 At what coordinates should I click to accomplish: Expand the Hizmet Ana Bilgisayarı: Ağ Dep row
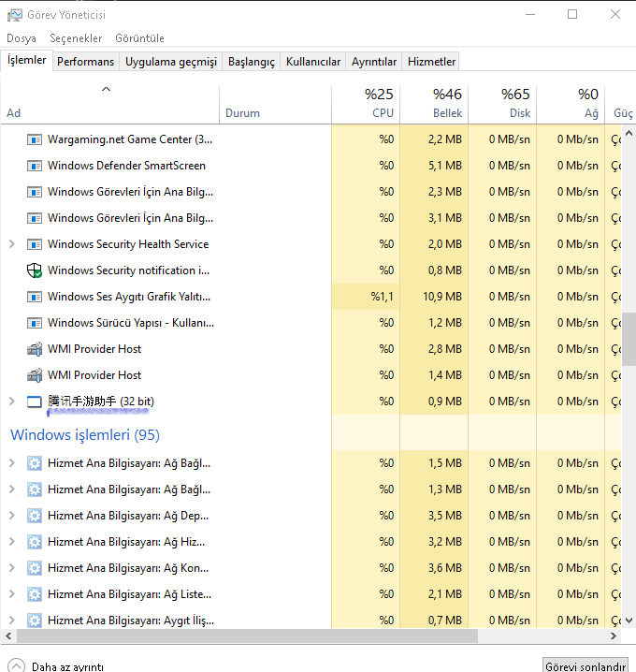[12, 516]
